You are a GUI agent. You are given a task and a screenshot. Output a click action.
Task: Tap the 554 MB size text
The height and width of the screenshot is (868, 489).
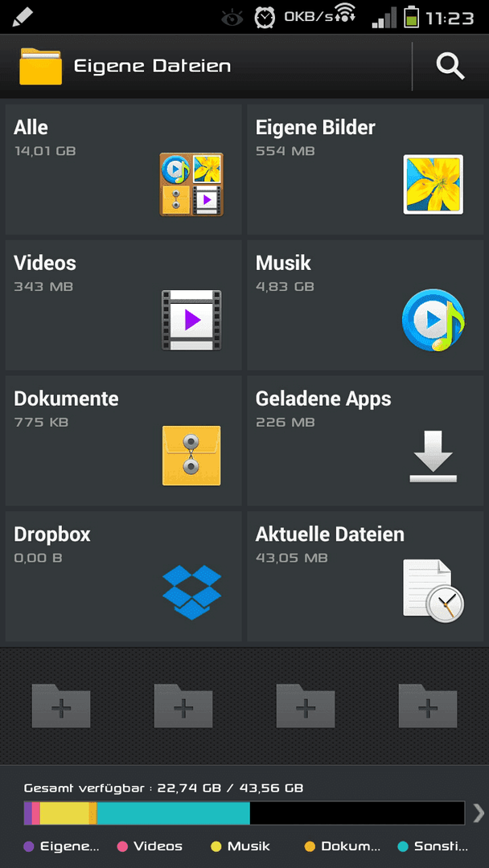coord(286,150)
